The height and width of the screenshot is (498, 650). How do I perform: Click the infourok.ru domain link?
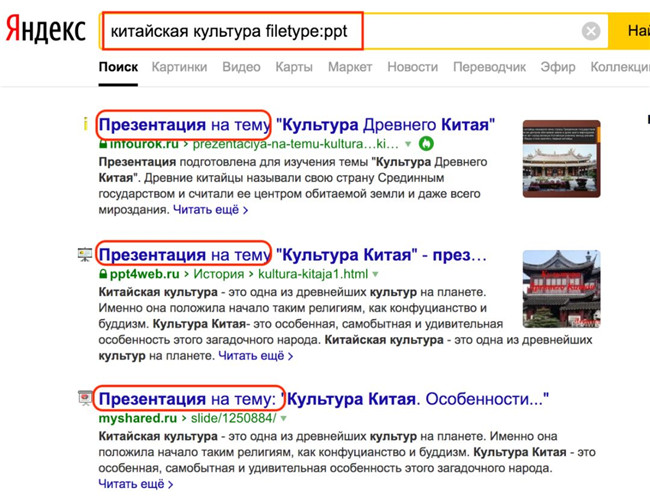coord(144,144)
